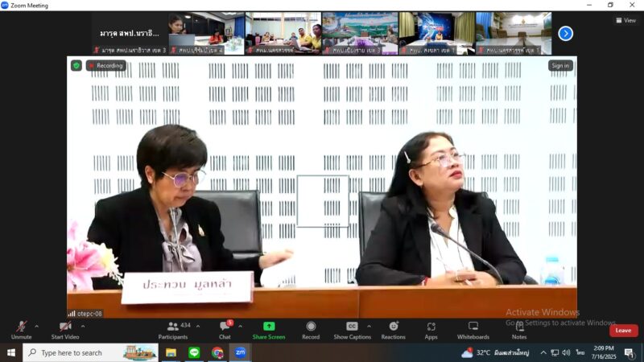Image resolution: width=644 pixels, height=362 pixels.
Task: Open the Notes tool
Action: (519, 329)
